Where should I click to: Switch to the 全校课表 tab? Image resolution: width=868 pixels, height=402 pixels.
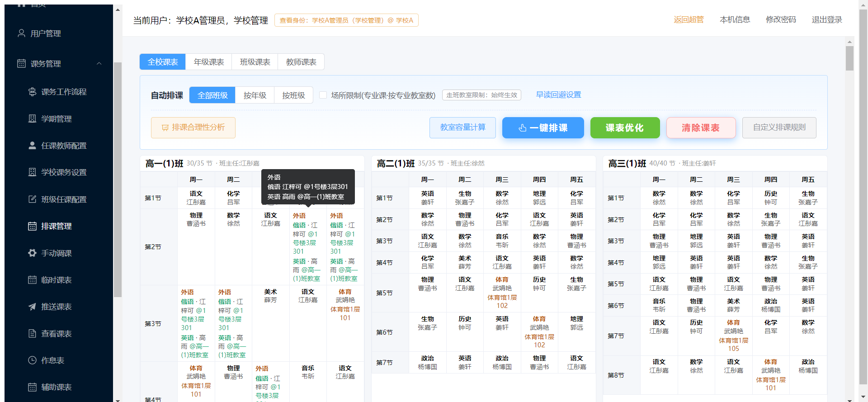(x=163, y=62)
